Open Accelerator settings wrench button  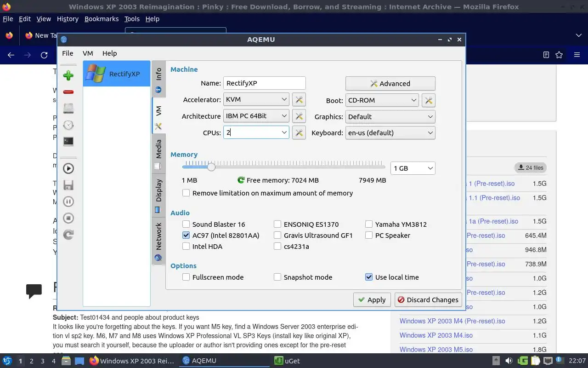pyautogui.click(x=299, y=100)
